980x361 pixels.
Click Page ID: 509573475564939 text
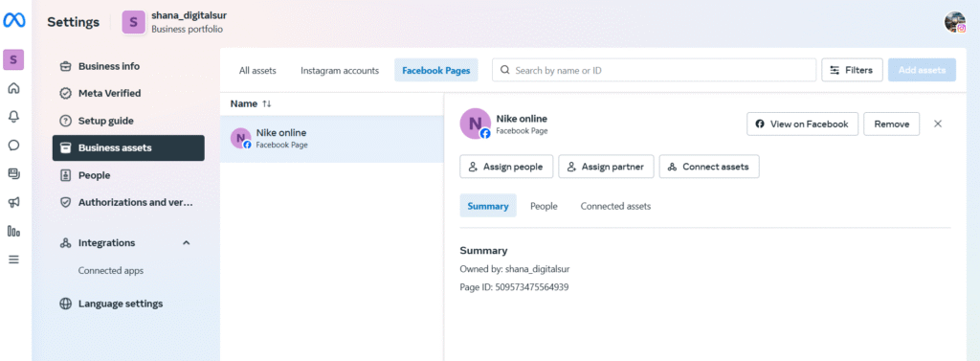click(514, 287)
